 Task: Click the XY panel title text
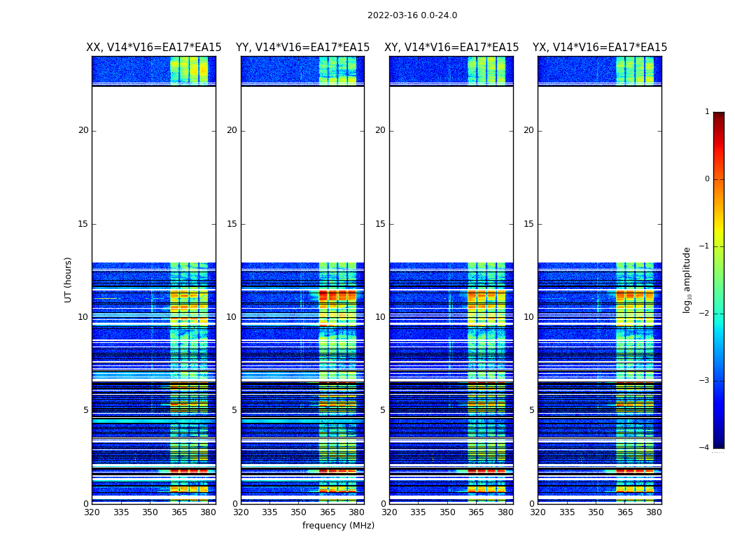click(451, 48)
